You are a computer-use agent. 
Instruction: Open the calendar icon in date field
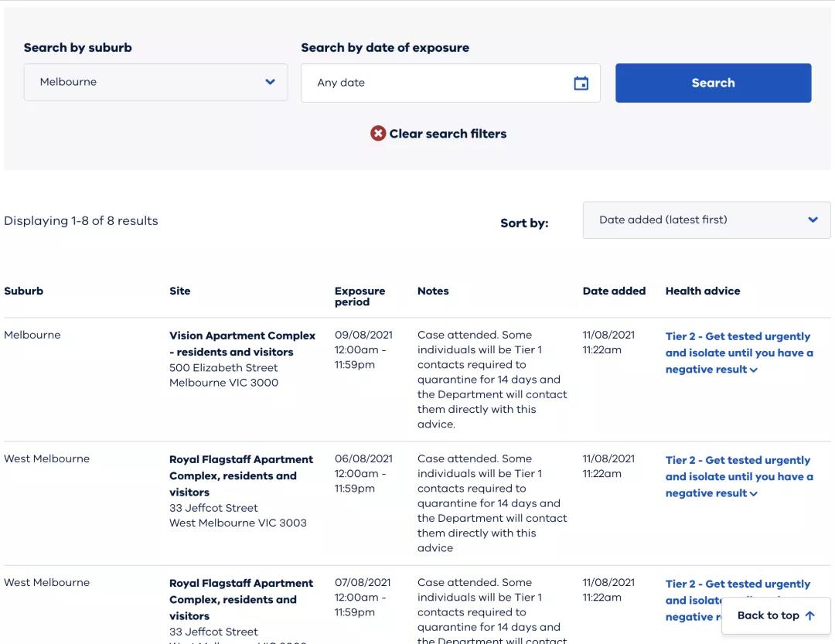(x=581, y=83)
